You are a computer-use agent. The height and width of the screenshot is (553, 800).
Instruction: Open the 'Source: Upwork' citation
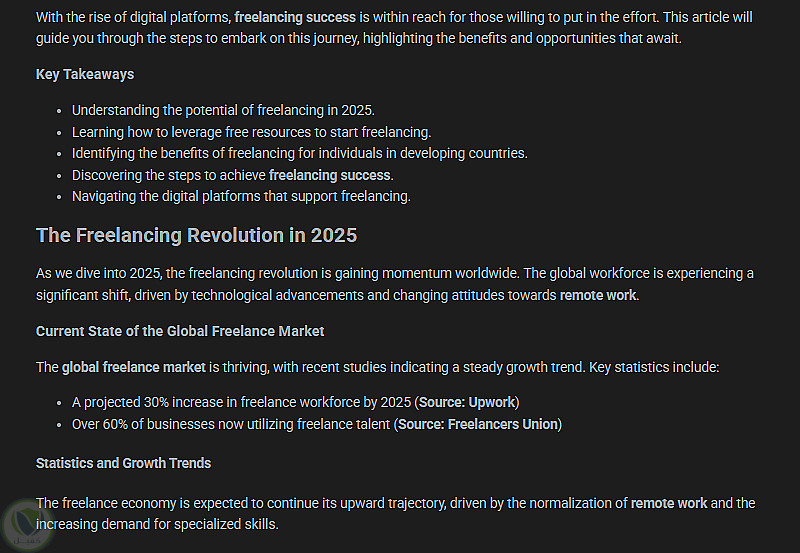467,403
